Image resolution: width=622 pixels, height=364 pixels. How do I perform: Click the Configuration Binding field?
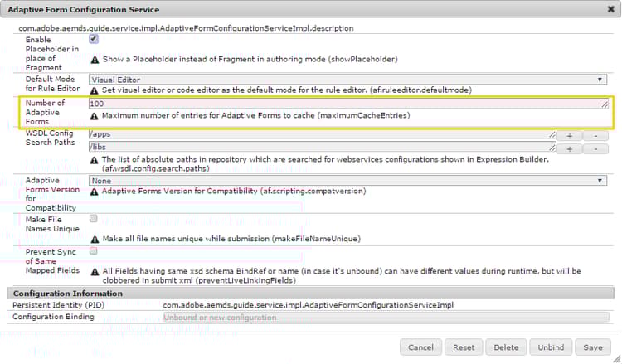pyautogui.click(x=386, y=318)
